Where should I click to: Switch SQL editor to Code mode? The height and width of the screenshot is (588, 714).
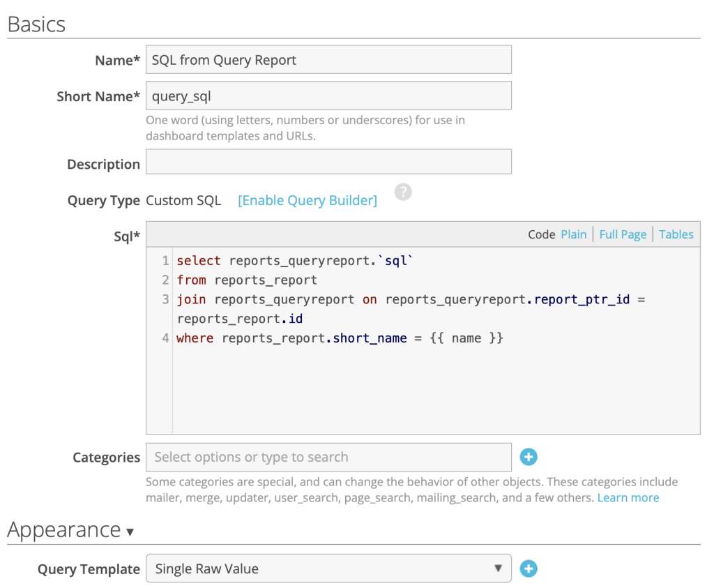[541, 234]
